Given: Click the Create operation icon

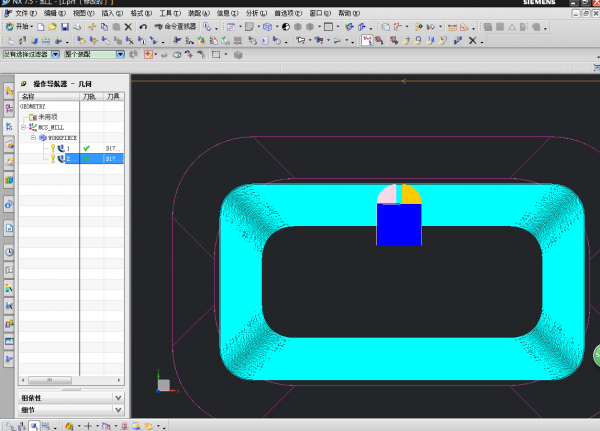Looking at the screenshot, I should point(58,40).
